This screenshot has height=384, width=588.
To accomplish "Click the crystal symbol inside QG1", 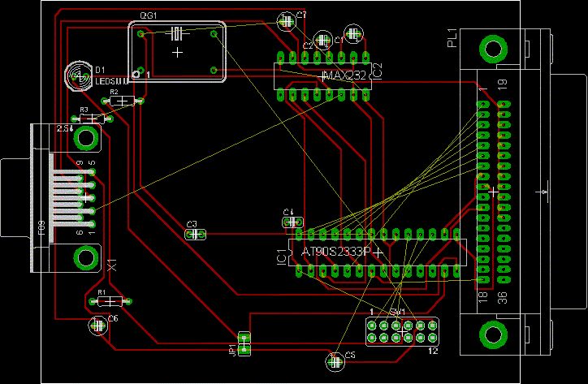I will tap(177, 34).
